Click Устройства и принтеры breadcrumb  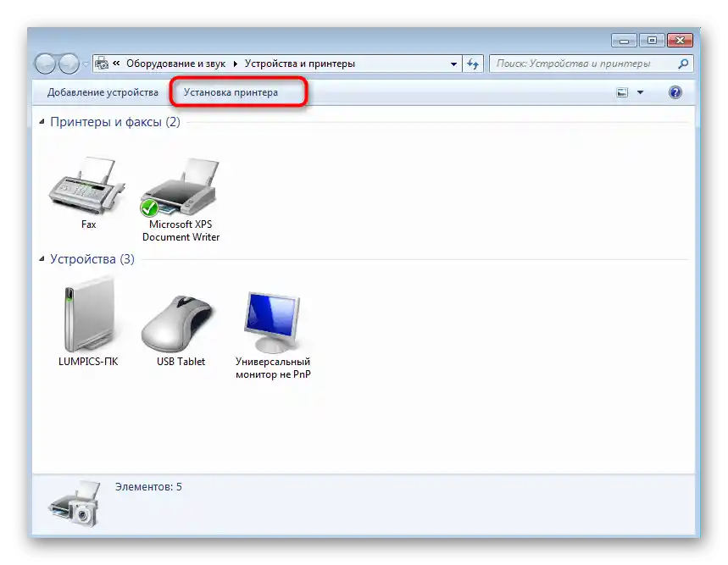(299, 64)
